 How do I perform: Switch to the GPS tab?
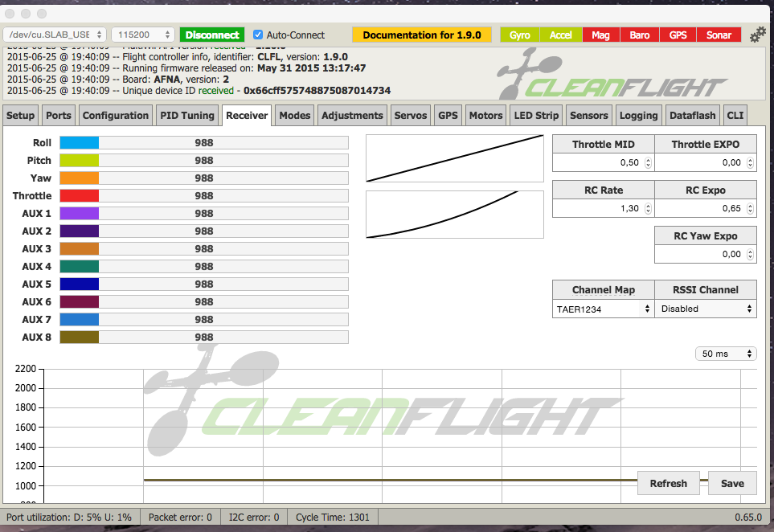448,116
